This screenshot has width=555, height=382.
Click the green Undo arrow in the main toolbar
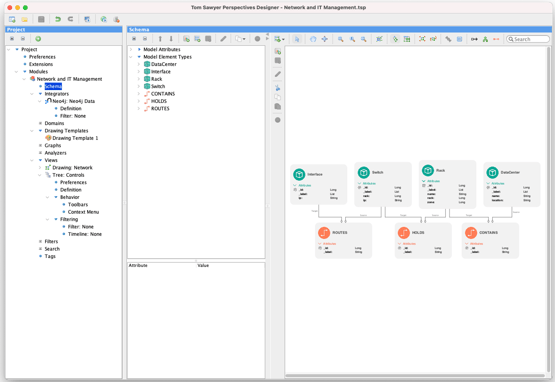tap(58, 19)
